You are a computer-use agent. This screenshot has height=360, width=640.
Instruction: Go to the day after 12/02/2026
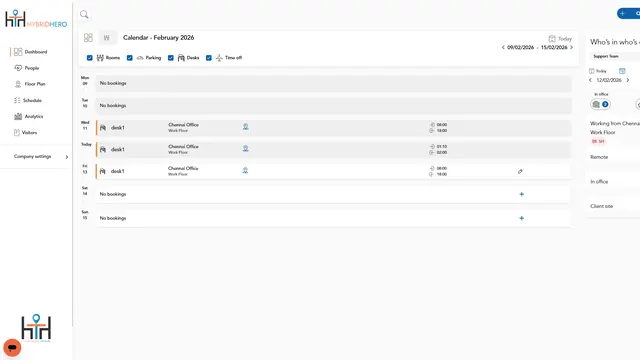628,80
